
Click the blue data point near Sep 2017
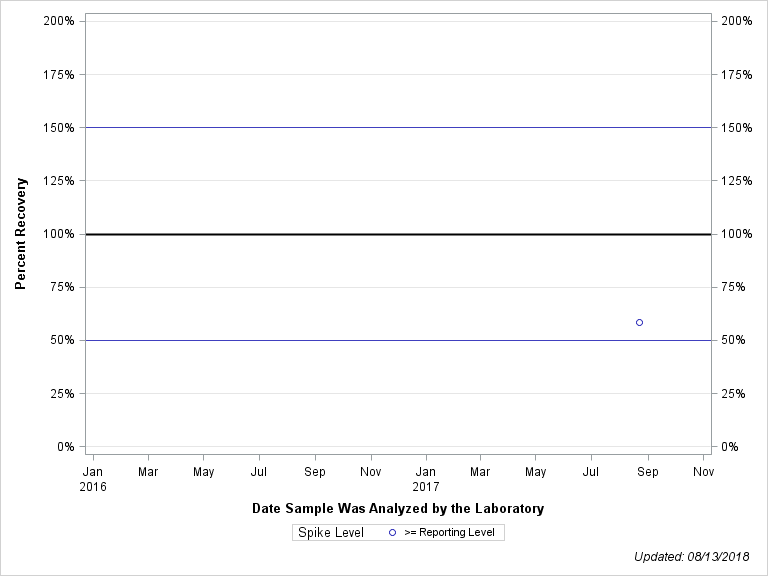[639, 322]
